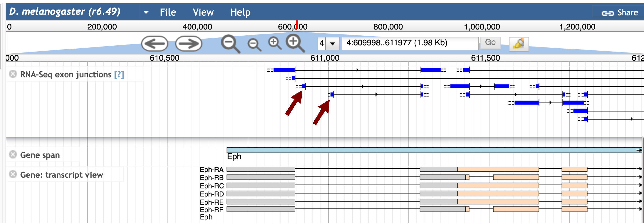644x224 pixels.
Task: Click the 611,000 ruler coordinate
Action: point(325,58)
